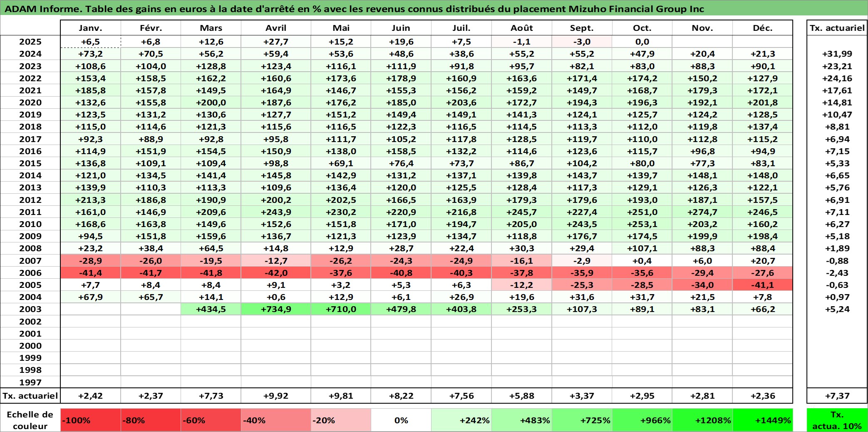Click the -80% color scale swatch
The height and width of the screenshot is (432, 868).
pyautogui.click(x=151, y=420)
